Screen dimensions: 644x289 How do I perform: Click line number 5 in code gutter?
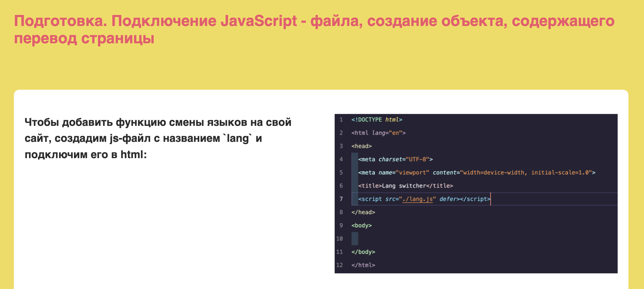click(341, 172)
